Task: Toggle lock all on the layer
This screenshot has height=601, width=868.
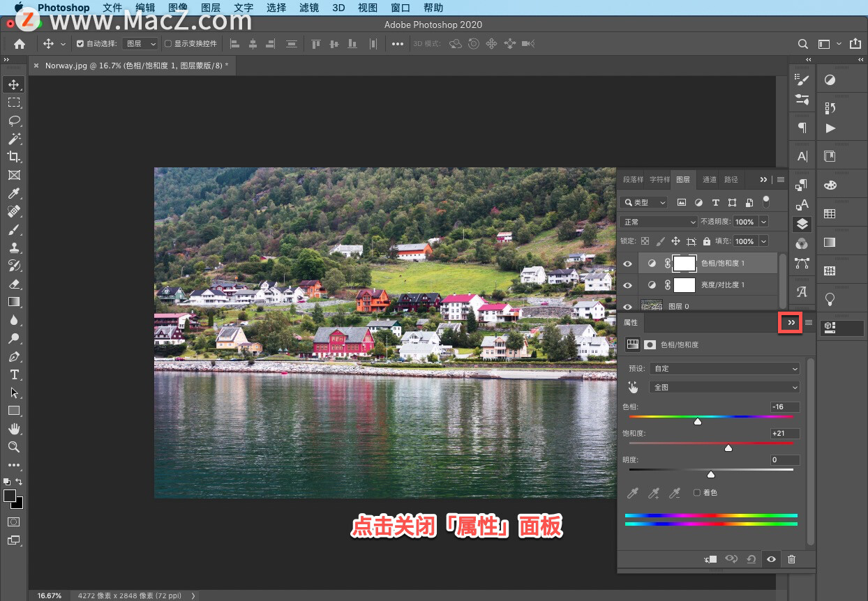Action: tap(707, 241)
